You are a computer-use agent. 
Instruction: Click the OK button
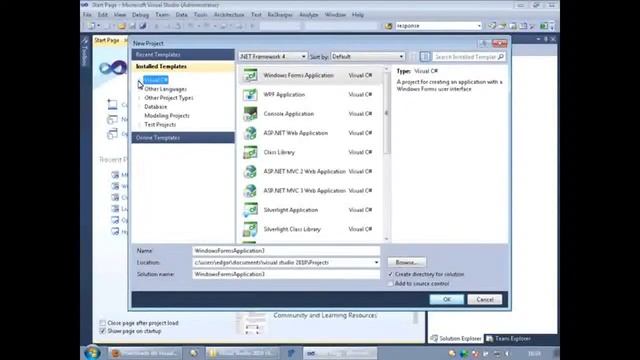coord(447,299)
